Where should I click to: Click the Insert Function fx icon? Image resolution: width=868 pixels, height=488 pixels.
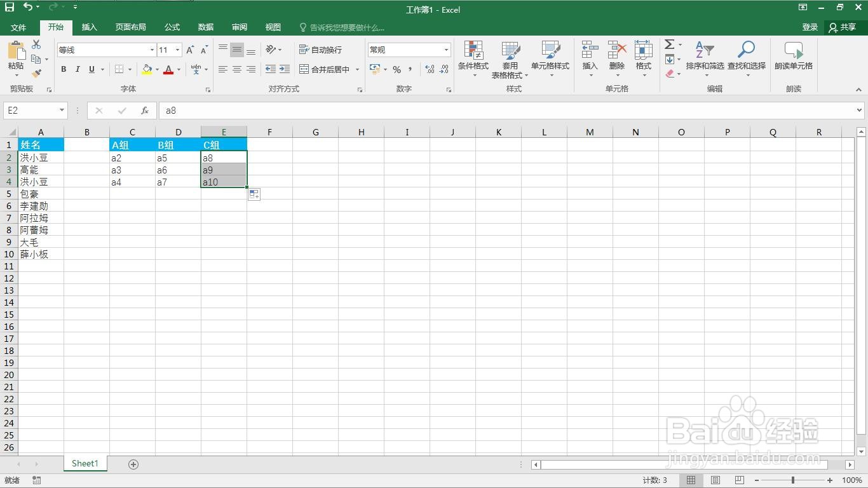(145, 110)
